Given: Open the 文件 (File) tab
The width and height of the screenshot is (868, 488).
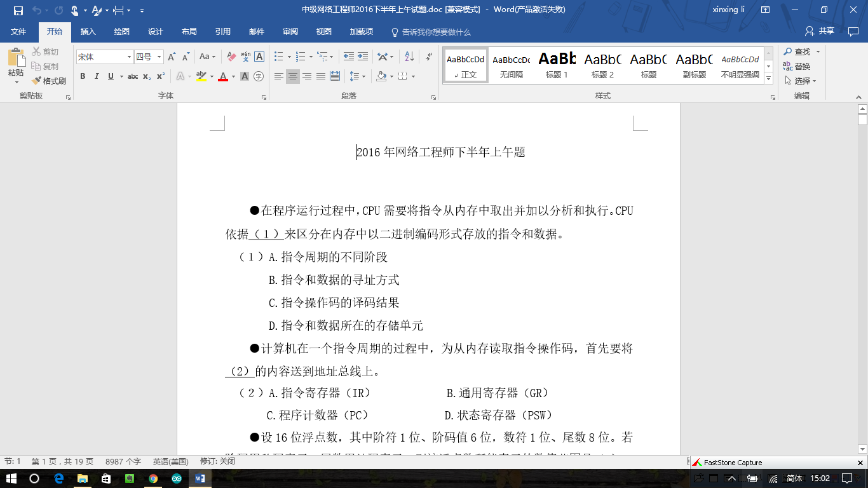Looking at the screenshot, I should click(18, 32).
